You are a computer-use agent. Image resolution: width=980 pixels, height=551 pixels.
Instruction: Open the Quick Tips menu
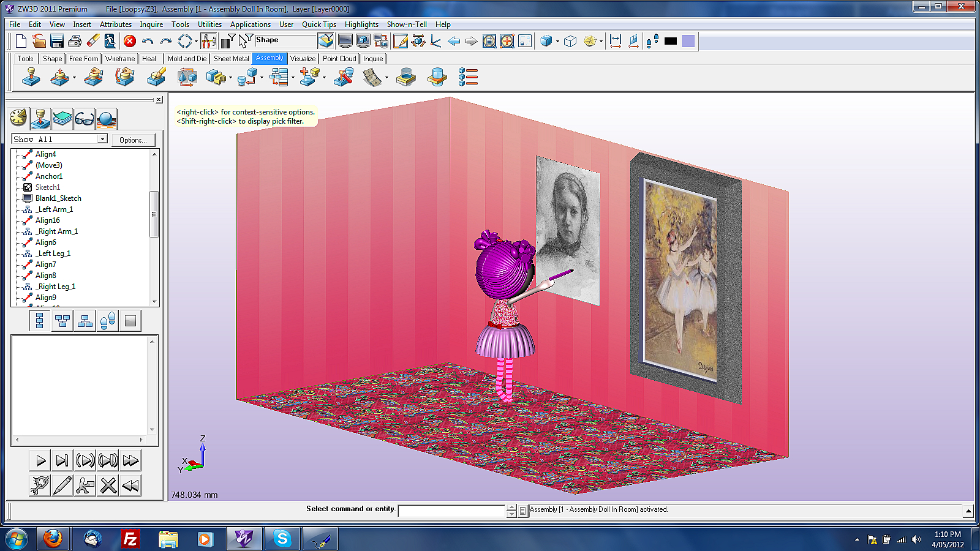point(319,24)
